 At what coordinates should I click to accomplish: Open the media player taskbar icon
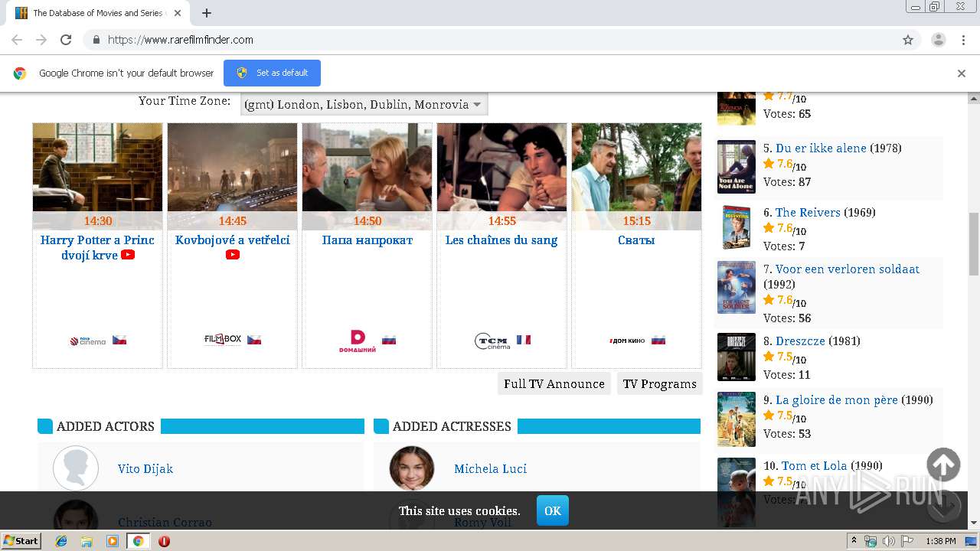coord(113,541)
